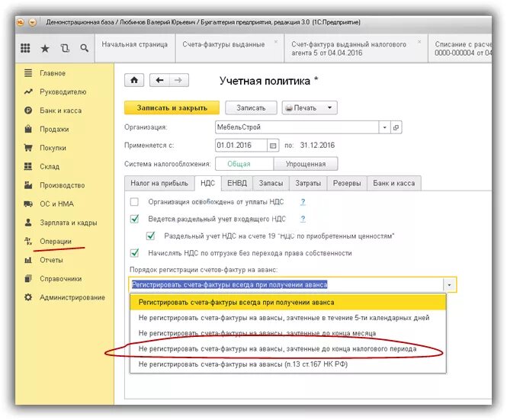Screen dimensions: 507x420
Task: Close the Счета-фактуры выданные tab
Action: coord(276,42)
